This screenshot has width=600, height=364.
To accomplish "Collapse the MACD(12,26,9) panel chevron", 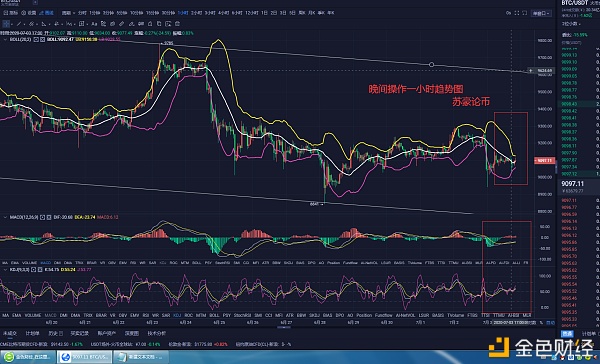I will click(5, 217).
